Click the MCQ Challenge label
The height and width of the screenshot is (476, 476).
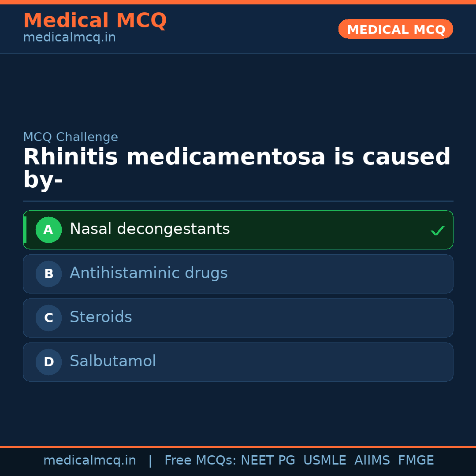tap(71, 137)
